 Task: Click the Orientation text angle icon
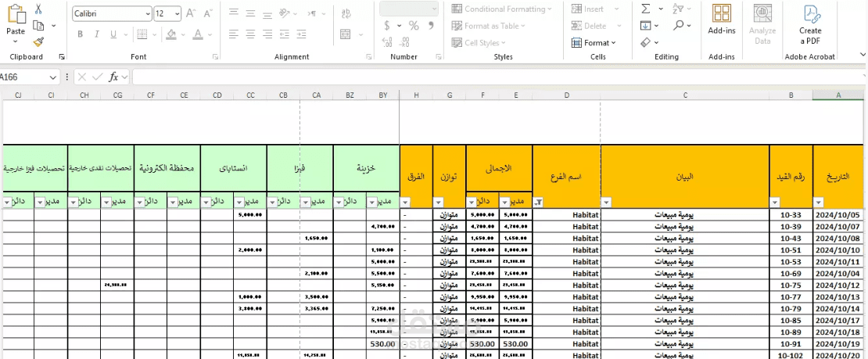pyautogui.click(x=285, y=13)
